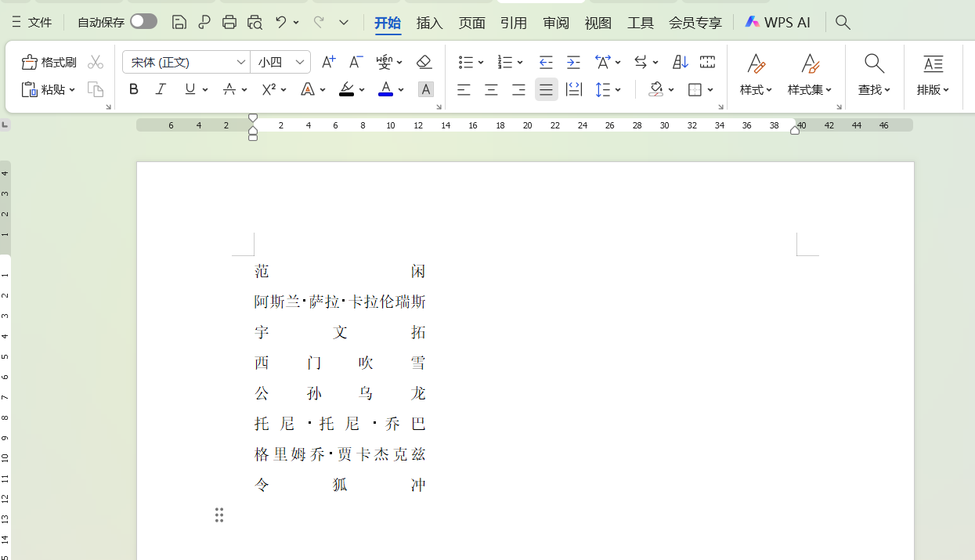Click the print icon
This screenshot has width=975, height=560.
[229, 22]
